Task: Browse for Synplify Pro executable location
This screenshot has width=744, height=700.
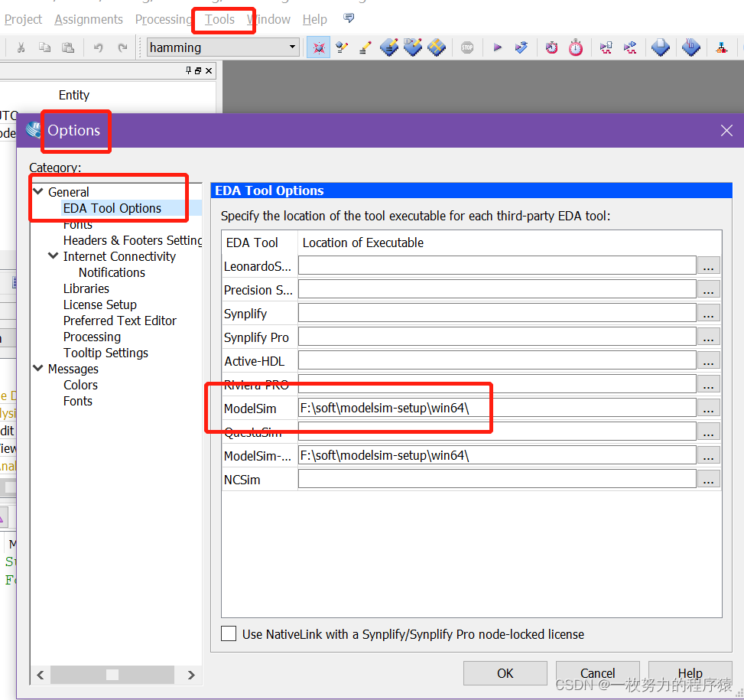Action: 708,337
